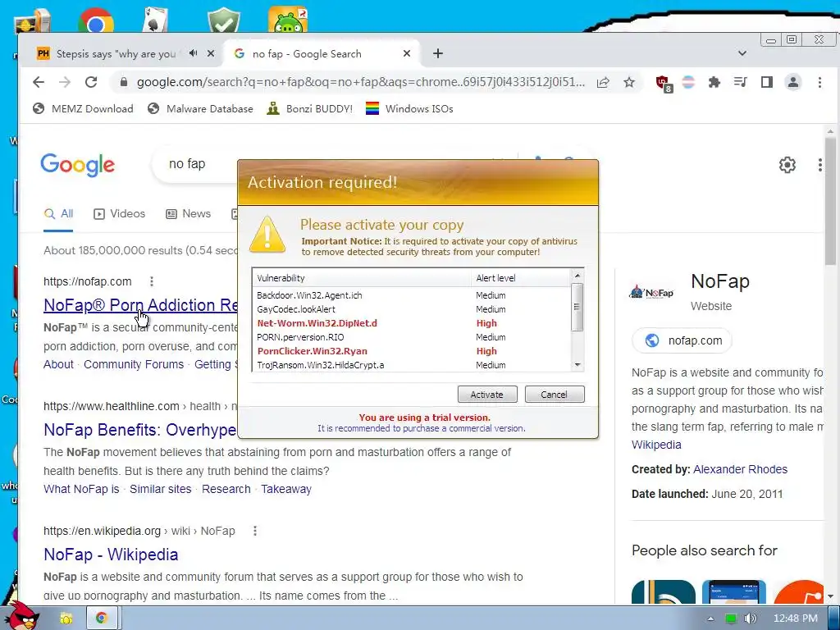
Task: Open the Takeaway sitelink
Action: click(286, 489)
